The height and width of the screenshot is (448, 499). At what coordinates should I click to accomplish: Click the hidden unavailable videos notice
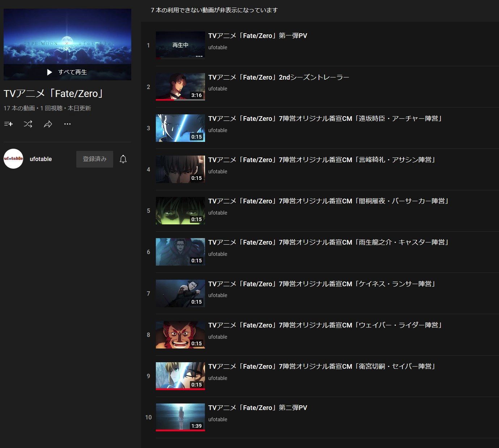click(213, 10)
